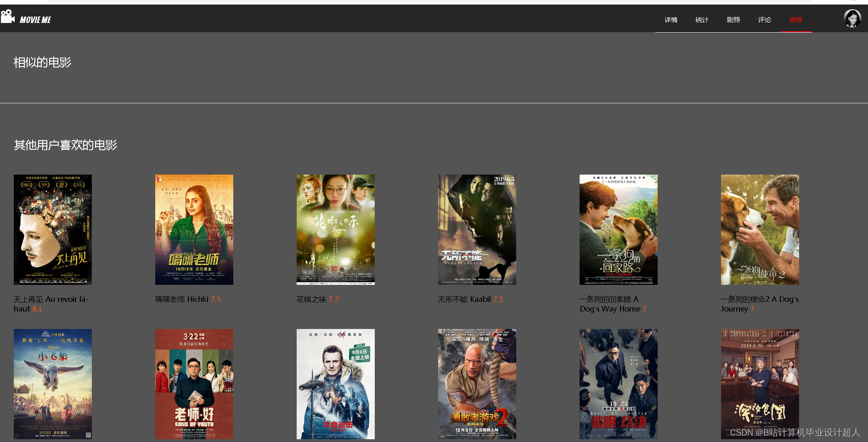Switch to the 剧照 tab
Screen dimensions: 868x442
tap(733, 20)
